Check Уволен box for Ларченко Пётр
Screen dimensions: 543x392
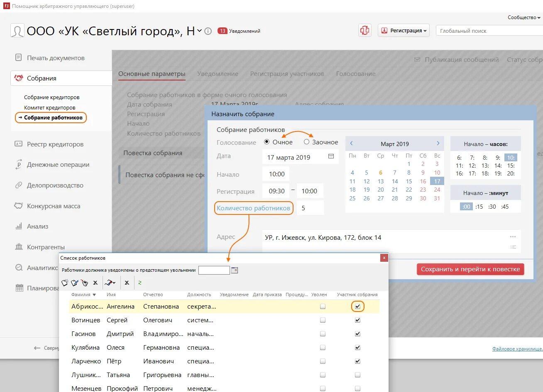(x=323, y=361)
